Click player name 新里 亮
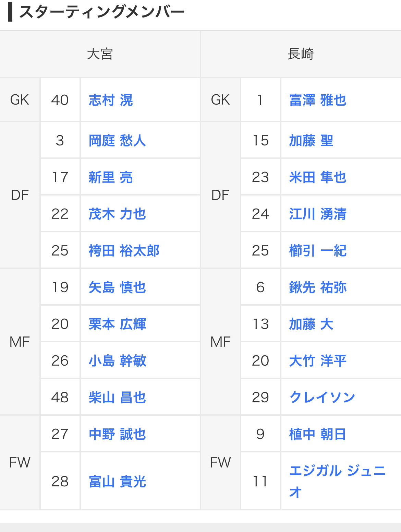401x532 pixels. [x=111, y=177]
